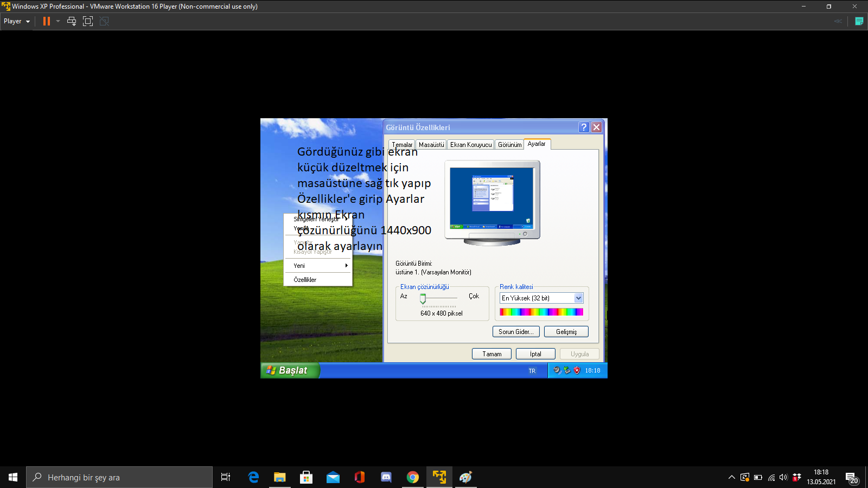Open File Explorer from the taskbar
The width and height of the screenshot is (868, 488).
click(280, 477)
